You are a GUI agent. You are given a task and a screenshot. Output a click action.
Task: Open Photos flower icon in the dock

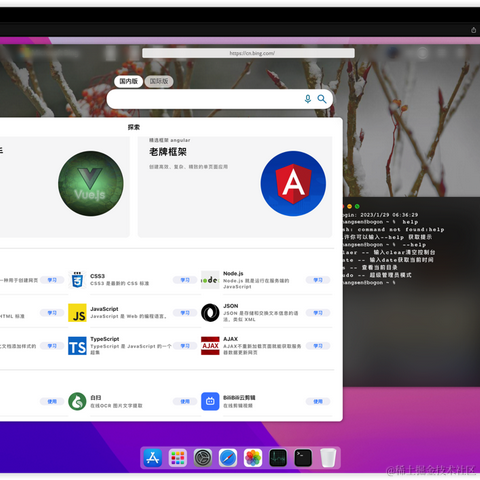(x=253, y=458)
